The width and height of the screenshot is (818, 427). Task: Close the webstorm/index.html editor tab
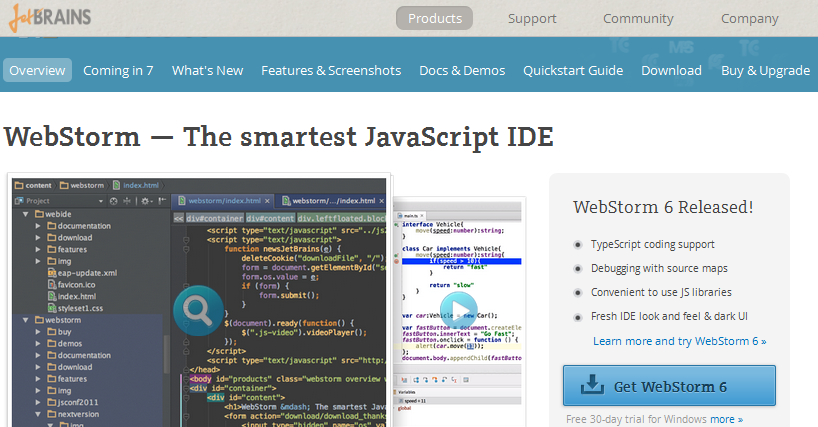click(x=267, y=201)
